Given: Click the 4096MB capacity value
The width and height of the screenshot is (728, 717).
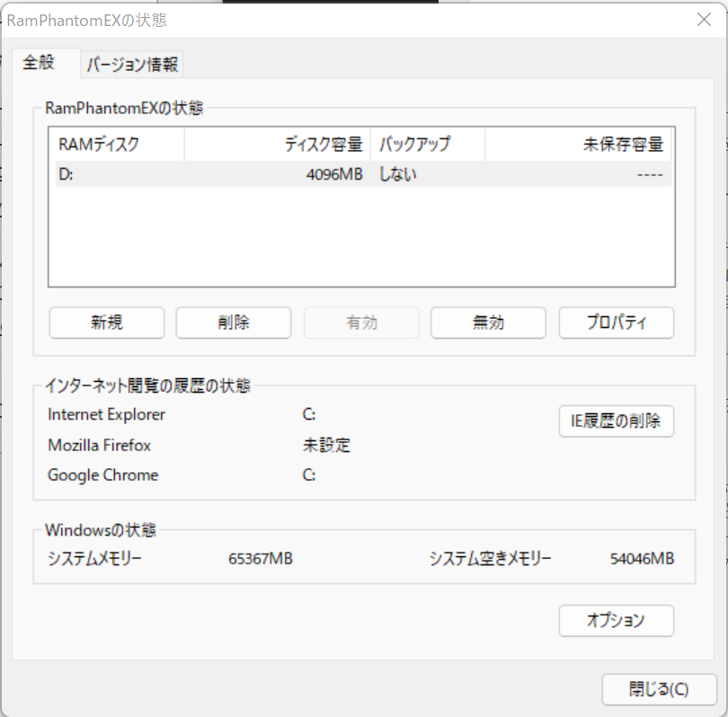Looking at the screenshot, I should (x=334, y=174).
